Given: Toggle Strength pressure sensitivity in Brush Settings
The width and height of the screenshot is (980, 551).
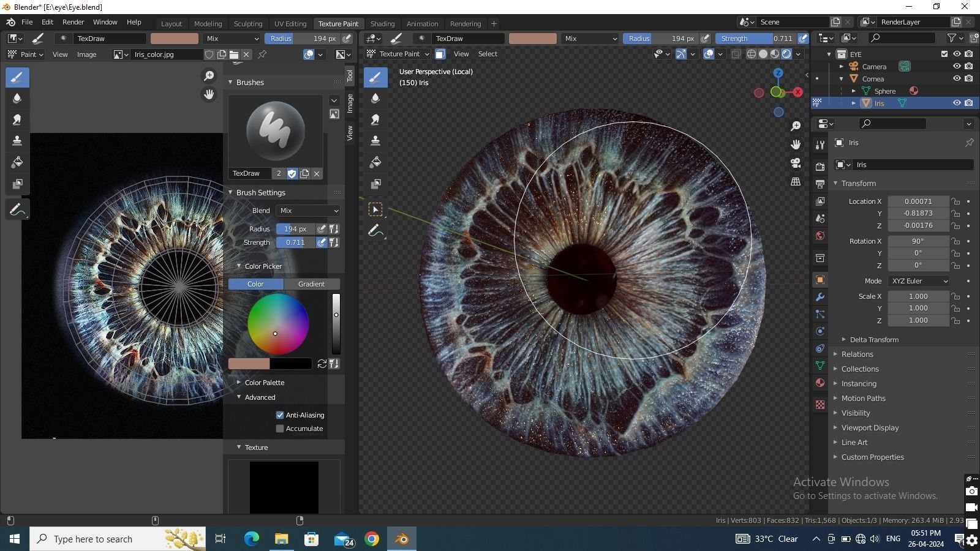Looking at the screenshot, I should (321, 242).
